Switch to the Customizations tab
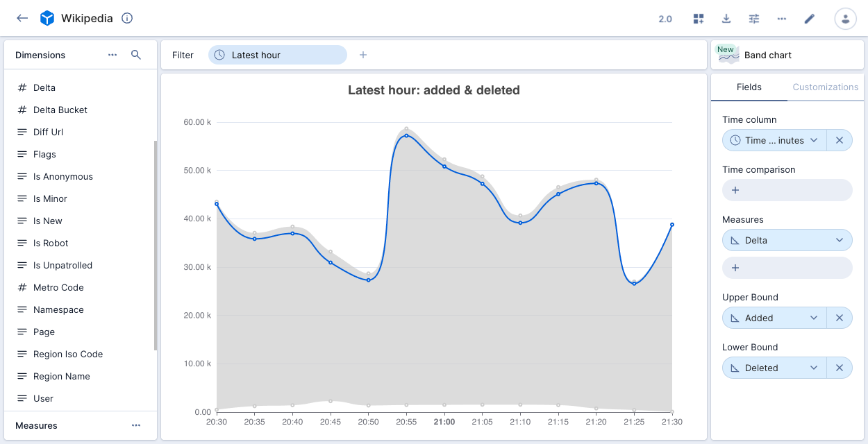This screenshot has height=444, width=868. [x=825, y=87]
